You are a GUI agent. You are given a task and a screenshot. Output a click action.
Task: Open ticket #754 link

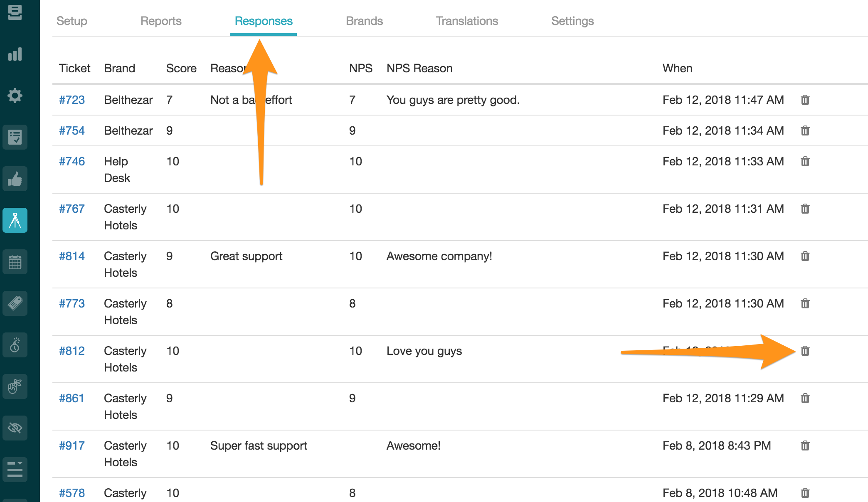coord(72,130)
